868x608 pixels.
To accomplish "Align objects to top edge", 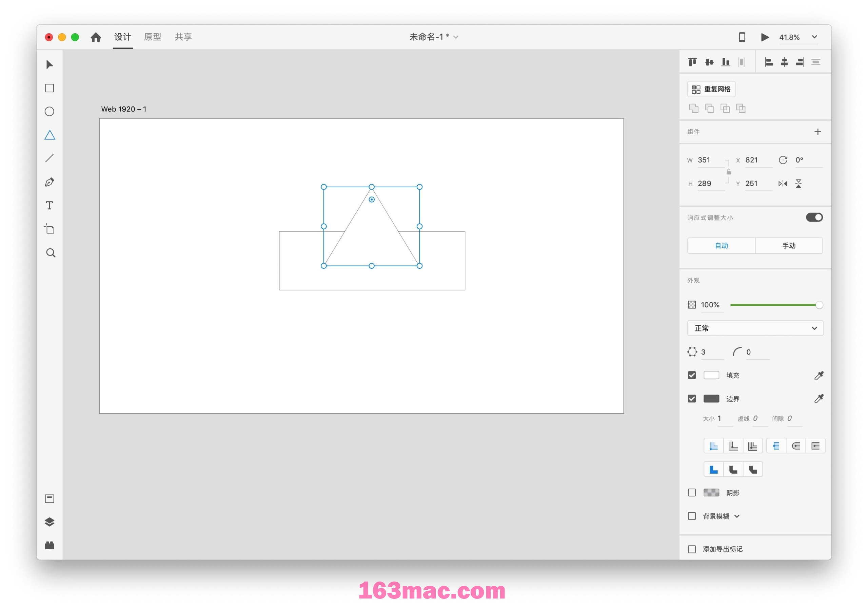I will click(x=693, y=62).
